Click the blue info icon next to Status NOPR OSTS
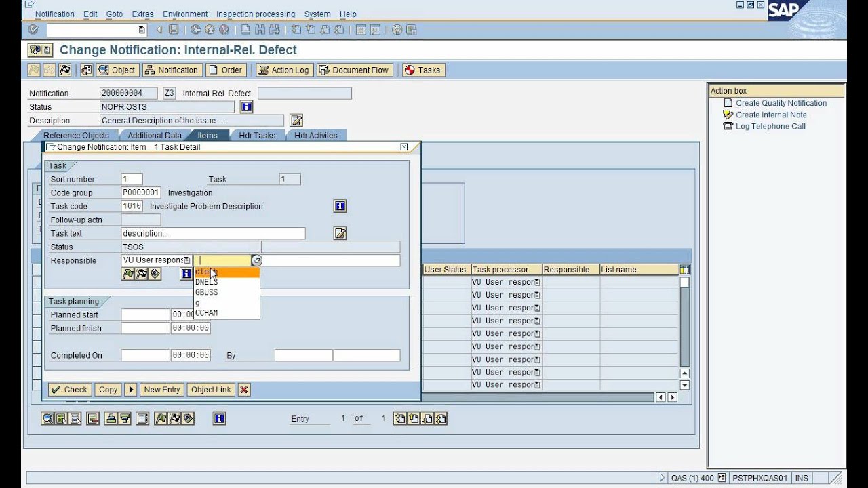This screenshot has height=488, width=868. tap(246, 107)
